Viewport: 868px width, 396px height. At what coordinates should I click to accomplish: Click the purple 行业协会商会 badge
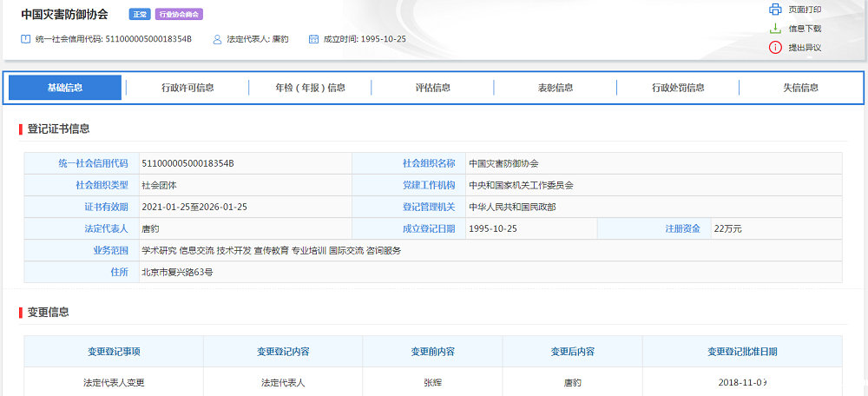tap(179, 15)
